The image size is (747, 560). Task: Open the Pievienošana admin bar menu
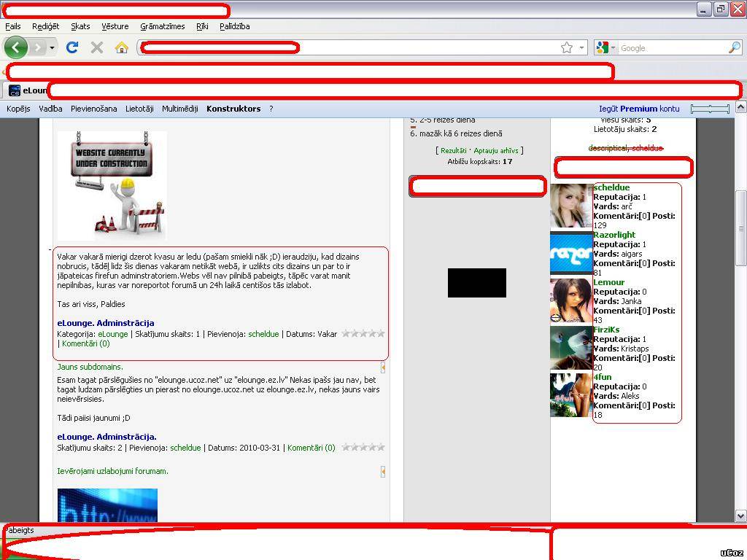(x=94, y=109)
